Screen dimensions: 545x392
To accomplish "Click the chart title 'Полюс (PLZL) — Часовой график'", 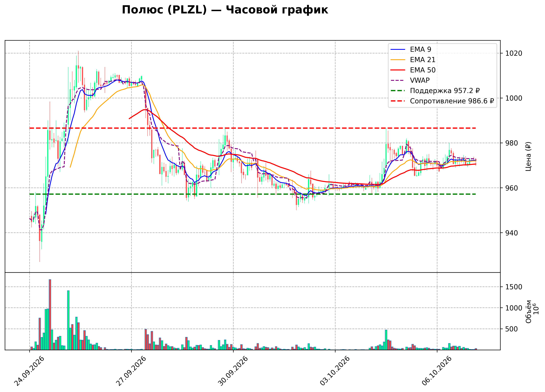I will [x=225, y=10].
